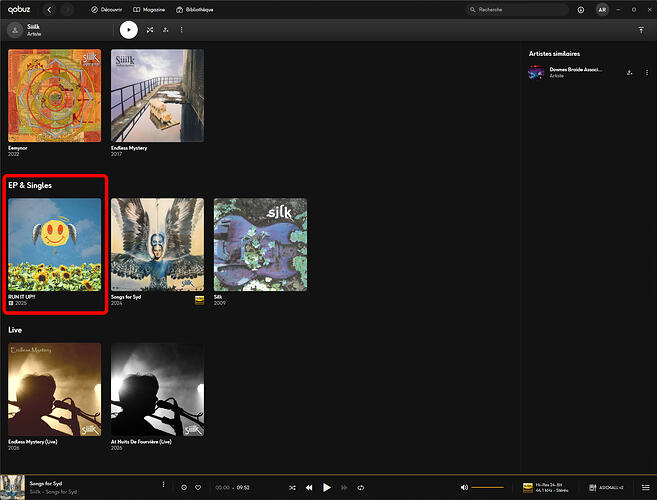Click the Qobuz logo

(x=19, y=9)
